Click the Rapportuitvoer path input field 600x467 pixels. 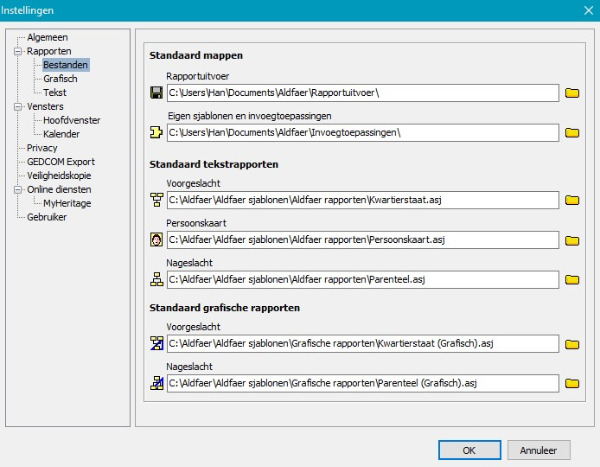click(360, 93)
